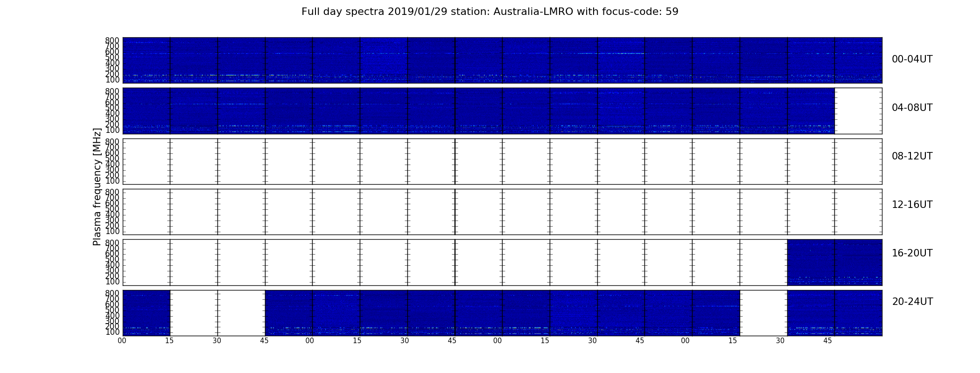Click the blank area at the end of the 04-08UT panel
Viewport: 980px width, 373px height.
[858, 111]
